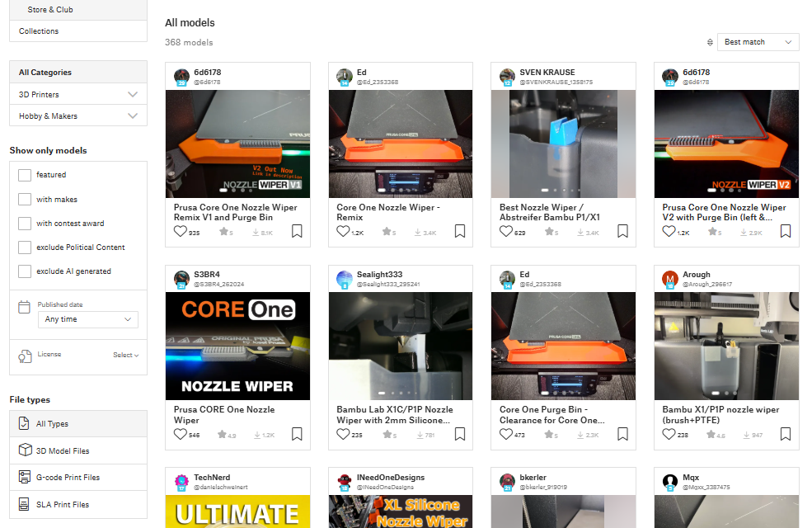Open Core One Purge Bin - Clearance title

click(552, 415)
